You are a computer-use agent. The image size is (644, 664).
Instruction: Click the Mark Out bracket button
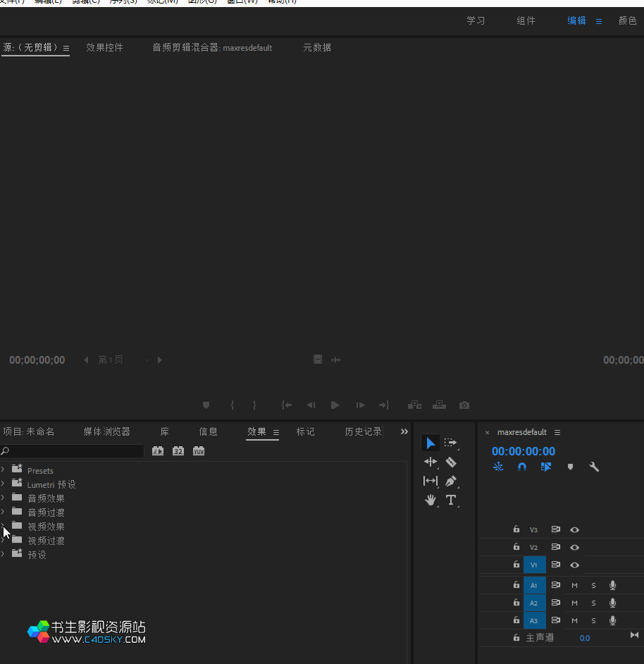pyautogui.click(x=254, y=405)
